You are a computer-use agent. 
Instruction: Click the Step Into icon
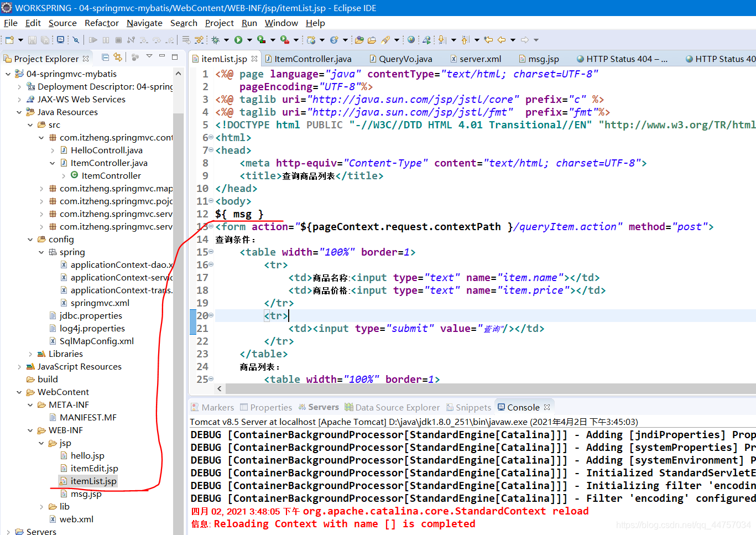coord(144,40)
